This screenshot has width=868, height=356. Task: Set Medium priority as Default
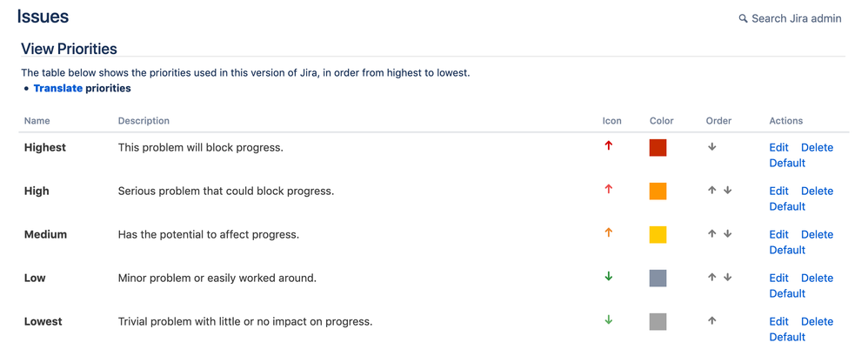[787, 250]
